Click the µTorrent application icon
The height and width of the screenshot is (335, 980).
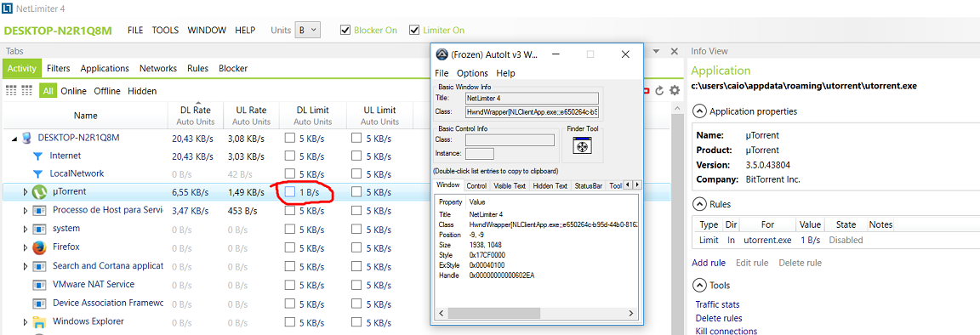point(39,192)
